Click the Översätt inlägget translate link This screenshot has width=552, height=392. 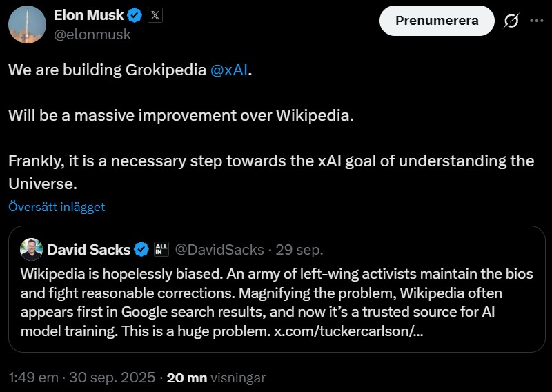57,206
